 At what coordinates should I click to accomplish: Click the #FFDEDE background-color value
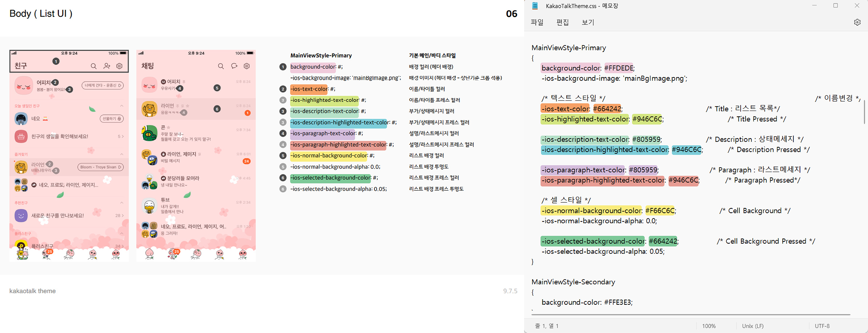[619, 68]
